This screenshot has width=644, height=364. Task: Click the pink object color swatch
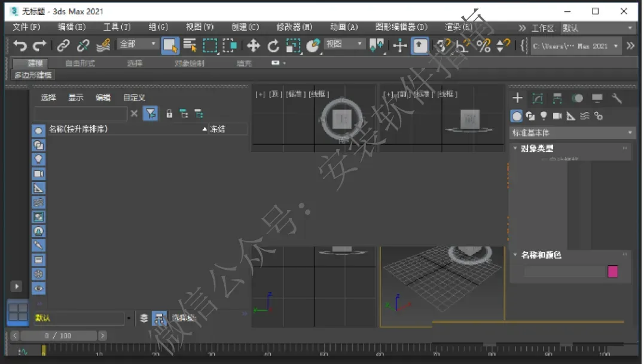coord(612,271)
